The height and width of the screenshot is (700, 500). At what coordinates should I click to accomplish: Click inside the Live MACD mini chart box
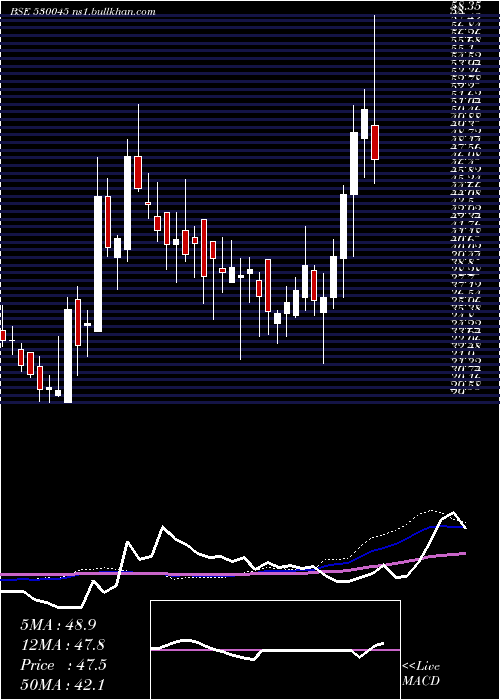pyautogui.click(x=275, y=650)
